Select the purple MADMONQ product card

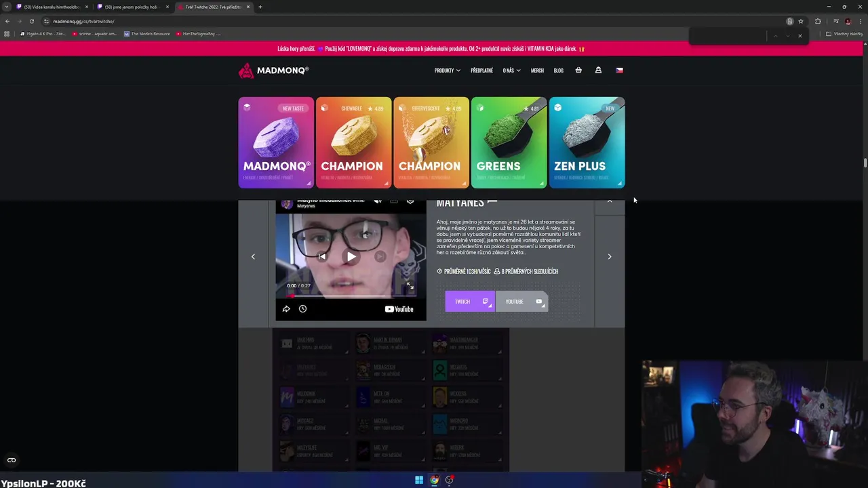[276, 142]
